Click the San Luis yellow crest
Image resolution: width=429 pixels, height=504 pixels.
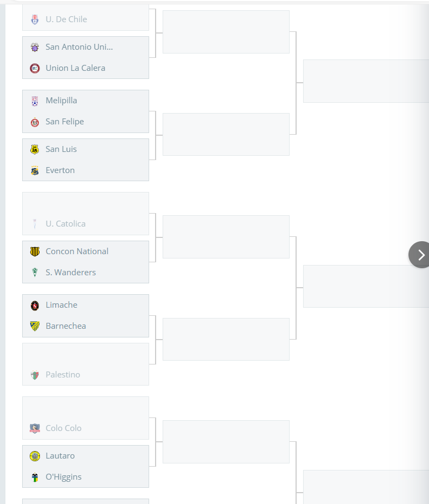point(35,149)
